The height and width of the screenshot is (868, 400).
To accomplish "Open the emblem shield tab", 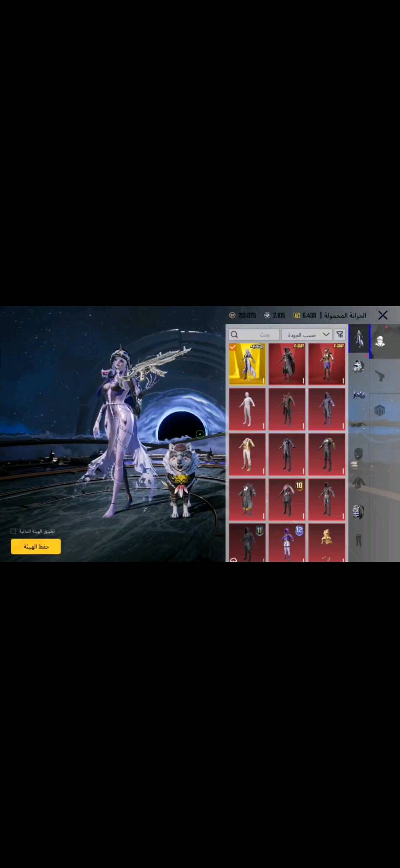I will tap(380, 410).
